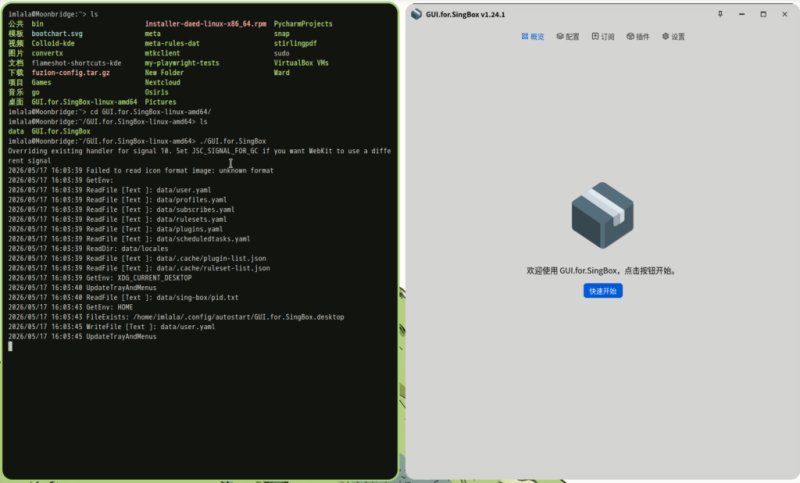Maximize the GUI.for.SingBox window
800x483 pixels.
coord(763,14)
